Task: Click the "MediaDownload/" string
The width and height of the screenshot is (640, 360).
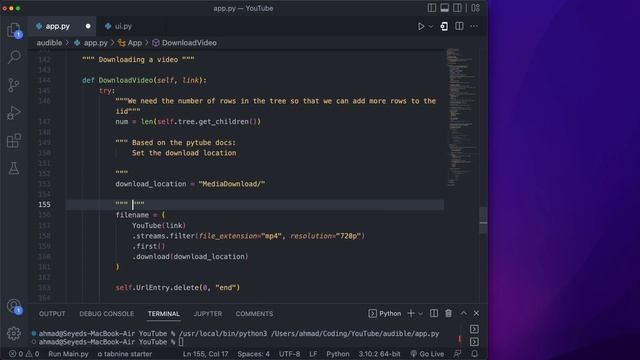Action: (231, 184)
